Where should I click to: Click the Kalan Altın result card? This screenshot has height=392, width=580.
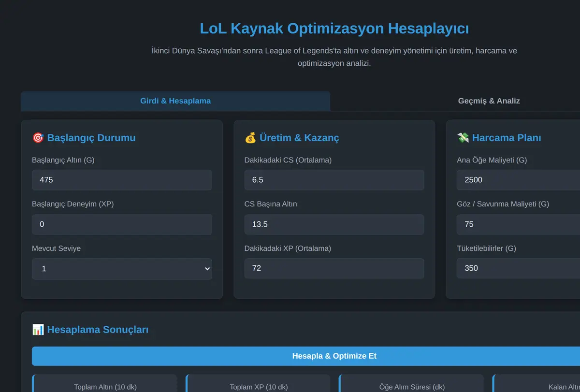pyautogui.click(x=536, y=383)
